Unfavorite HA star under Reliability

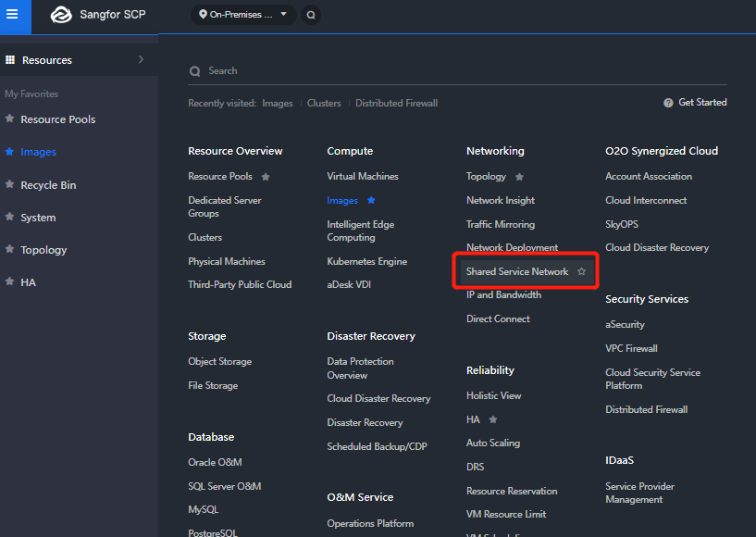click(493, 419)
